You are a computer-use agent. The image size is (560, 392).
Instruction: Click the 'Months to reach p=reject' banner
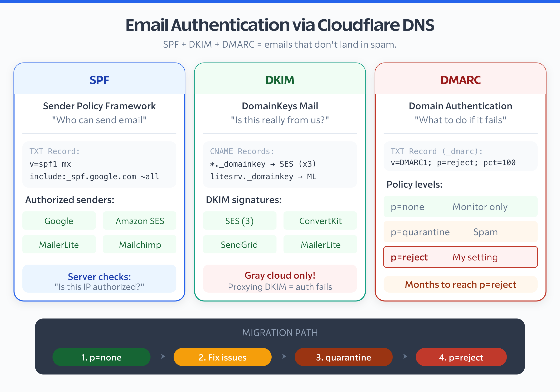460,284
